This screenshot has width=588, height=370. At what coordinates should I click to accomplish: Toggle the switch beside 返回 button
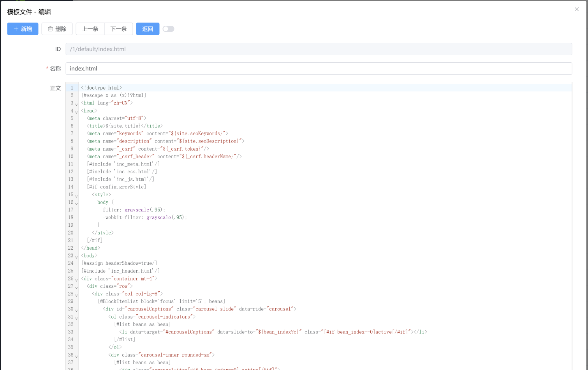point(168,29)
